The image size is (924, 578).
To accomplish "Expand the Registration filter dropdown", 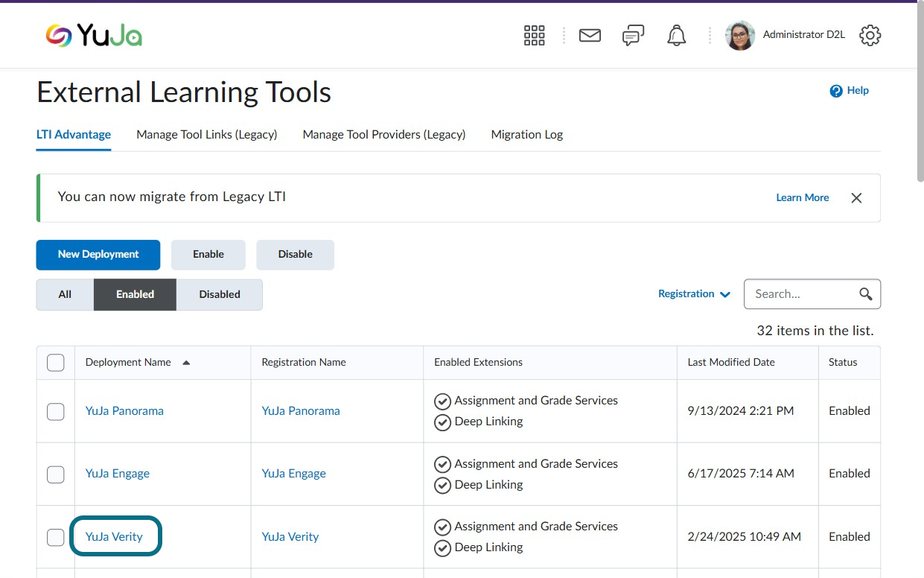I will 694,294.
